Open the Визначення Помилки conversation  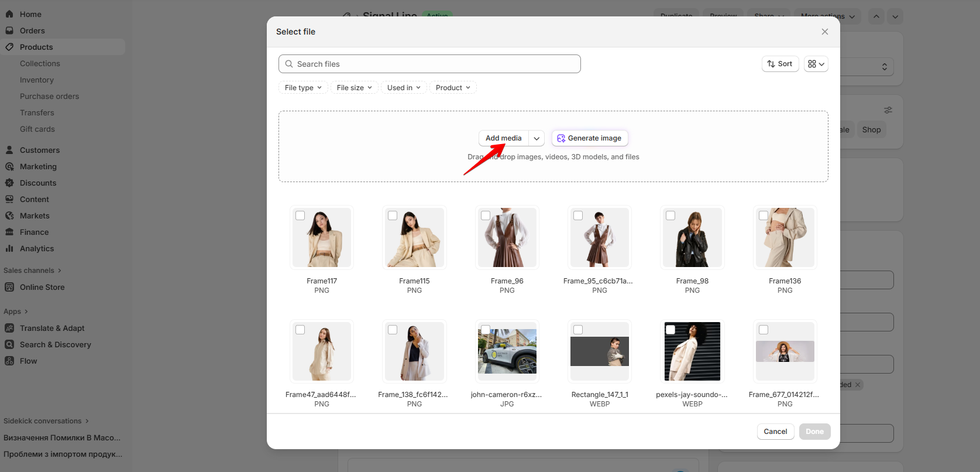62,437
